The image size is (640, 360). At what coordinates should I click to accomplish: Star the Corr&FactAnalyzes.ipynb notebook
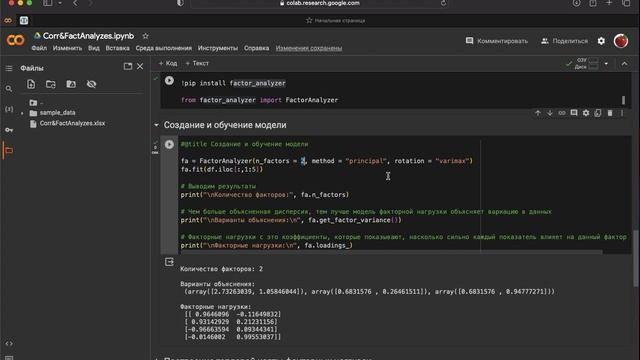145,36
